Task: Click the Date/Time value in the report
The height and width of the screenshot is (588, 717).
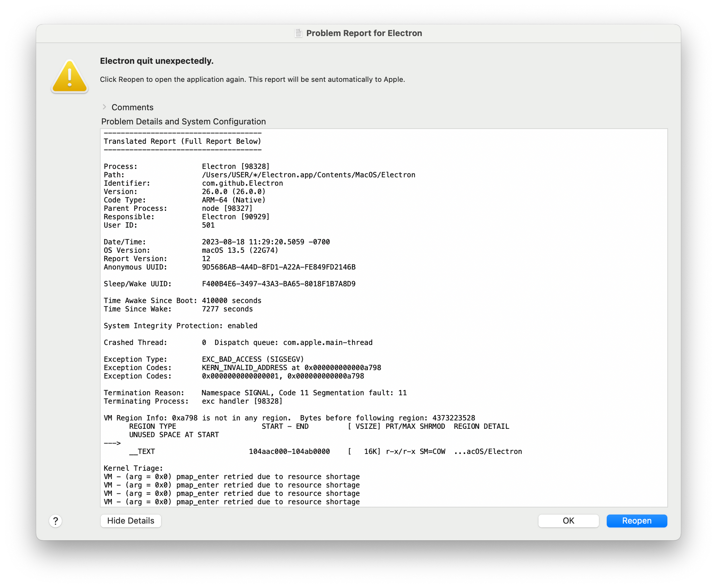Action: (x=265, y=242)
